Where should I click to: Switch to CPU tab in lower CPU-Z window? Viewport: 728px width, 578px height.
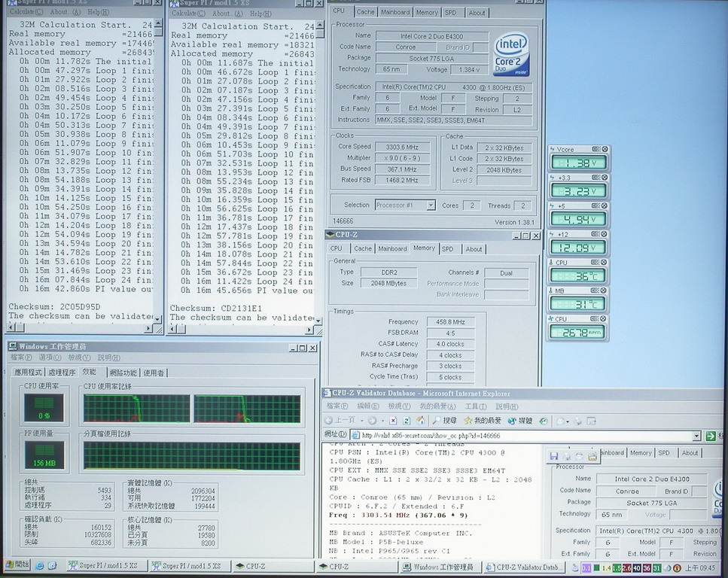(336, 249)
